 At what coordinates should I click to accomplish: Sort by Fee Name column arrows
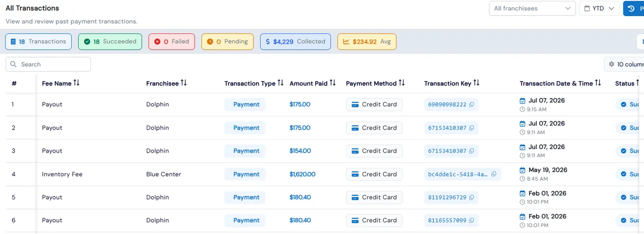(76, 83)
